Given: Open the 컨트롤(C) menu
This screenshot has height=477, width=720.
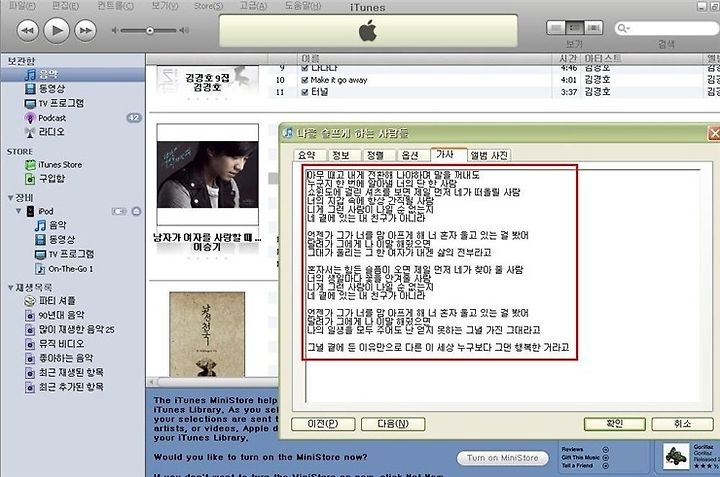Looking at the screenshot, I should (115, 6).
